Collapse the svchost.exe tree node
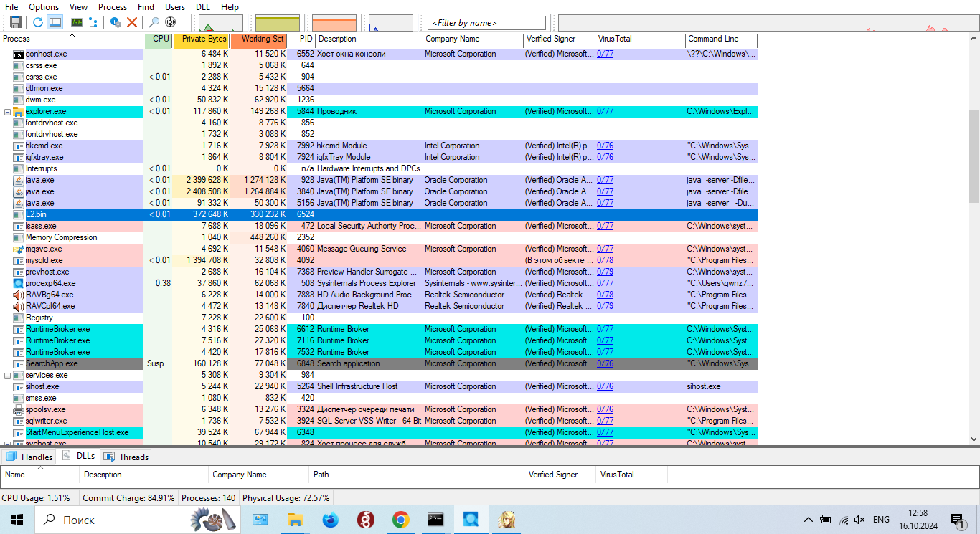This screenshot has height=534, width=980. (x=7, y=444)
